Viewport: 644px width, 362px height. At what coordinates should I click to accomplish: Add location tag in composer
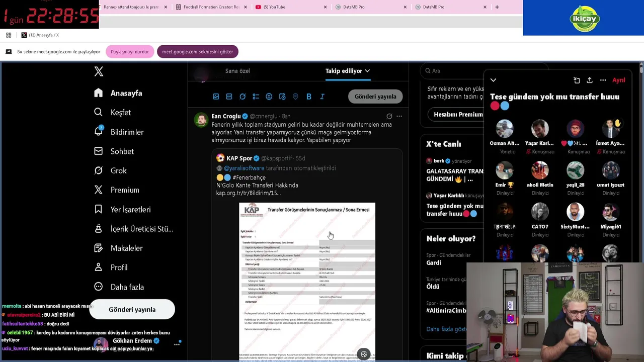click(x=295, y=97)
